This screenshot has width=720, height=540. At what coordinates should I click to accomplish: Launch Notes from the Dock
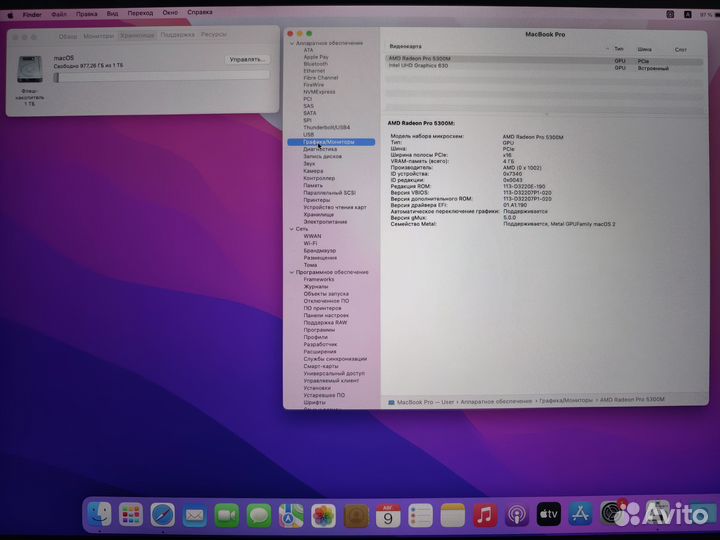tap(453, 516)
